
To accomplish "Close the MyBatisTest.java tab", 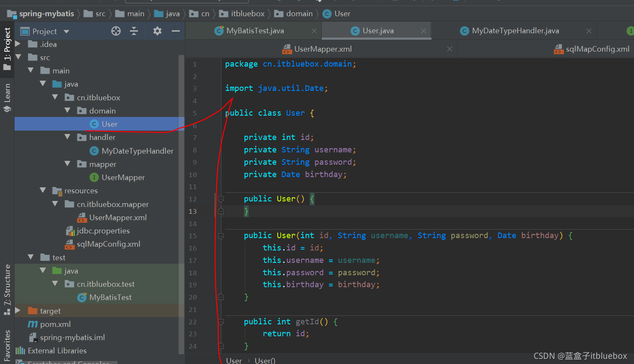I will pyautogui.click(x=314, y=31).
